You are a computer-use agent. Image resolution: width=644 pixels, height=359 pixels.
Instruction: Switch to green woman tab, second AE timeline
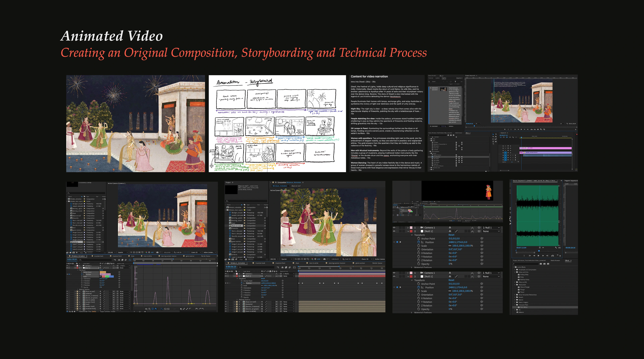coord(360,263)
